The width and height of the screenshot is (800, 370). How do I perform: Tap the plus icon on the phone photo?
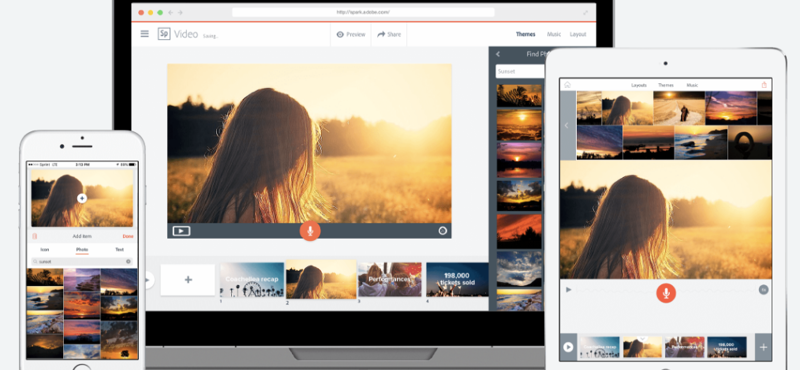point(82,198)
